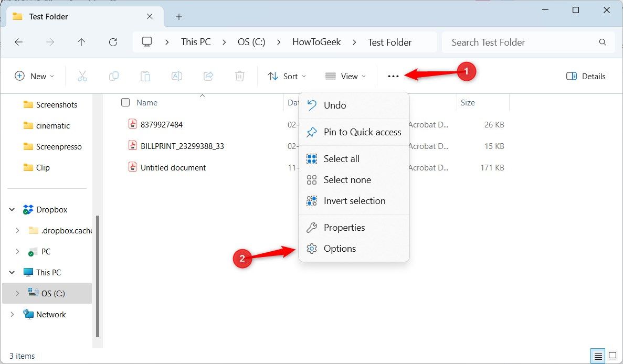Screen dimensions: 623x364
Task: Collapse the Dropbox tree node
Action: (x=12, y=209)
